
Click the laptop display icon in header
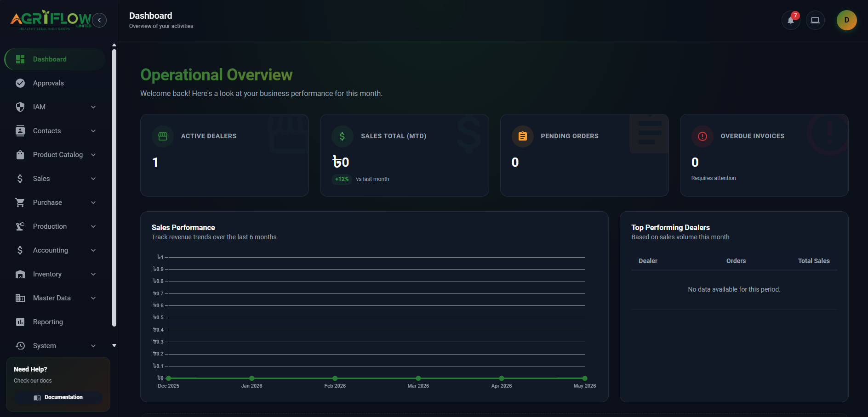[815, 20]
